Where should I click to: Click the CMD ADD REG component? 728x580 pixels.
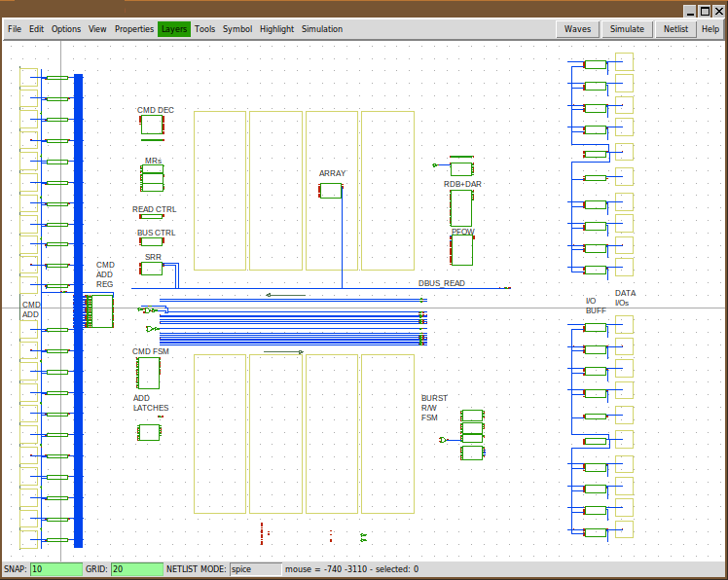[99, 311]
